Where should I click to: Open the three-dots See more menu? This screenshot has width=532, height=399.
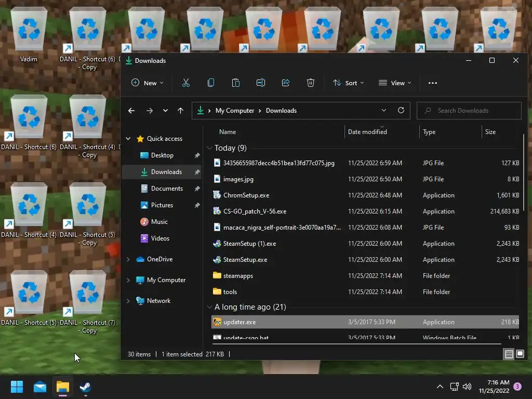coord(433,83)
